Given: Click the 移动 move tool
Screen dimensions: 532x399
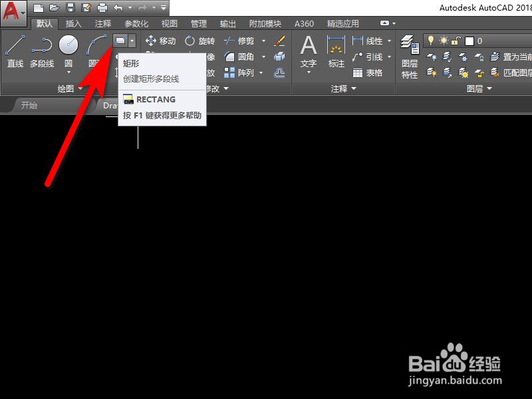Looking at the screenshot, I should [x=160, y=41].
